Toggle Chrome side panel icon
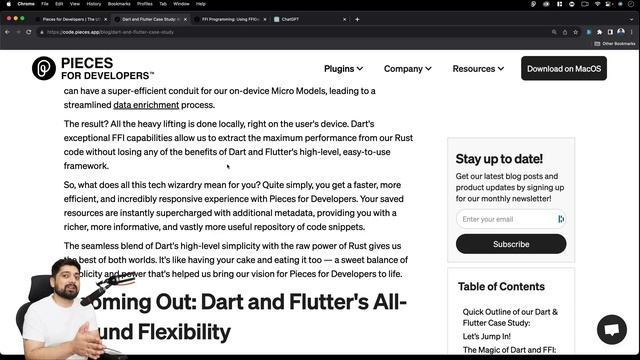 pos(610,32)
